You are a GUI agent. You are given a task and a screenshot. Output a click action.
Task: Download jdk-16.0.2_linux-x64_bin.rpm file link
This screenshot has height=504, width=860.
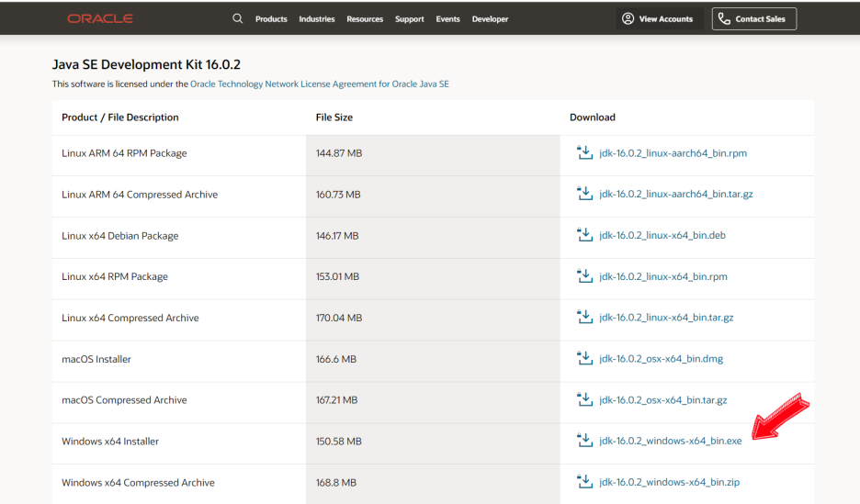point(662,276)
